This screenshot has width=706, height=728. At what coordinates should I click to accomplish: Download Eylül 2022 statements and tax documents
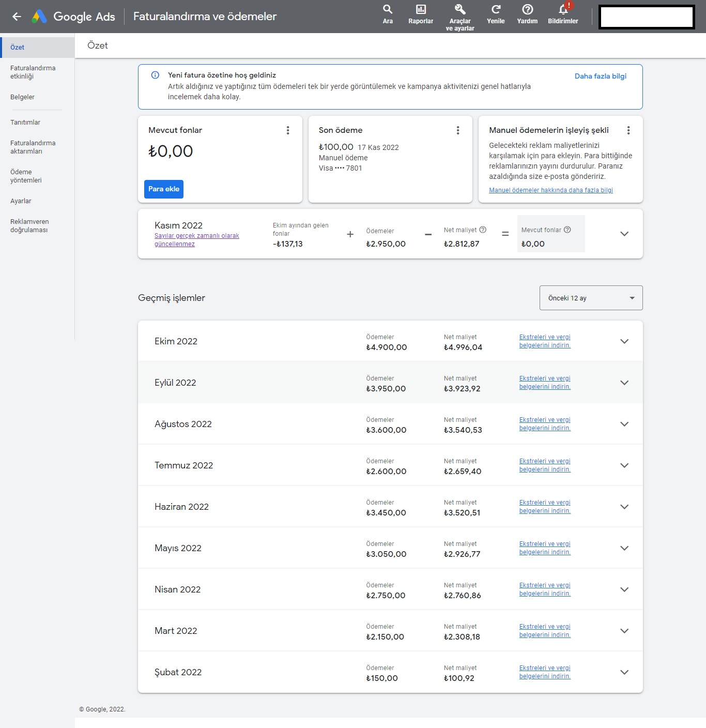point(545,383)
